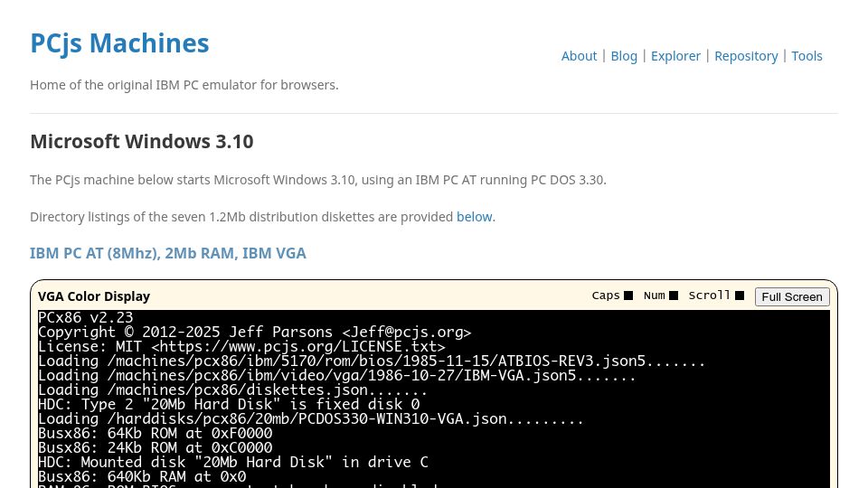The width and height of the screenshot is (868, 488).
Task: Click the 'VGA Color Display' label
Action: click(94, 296)
